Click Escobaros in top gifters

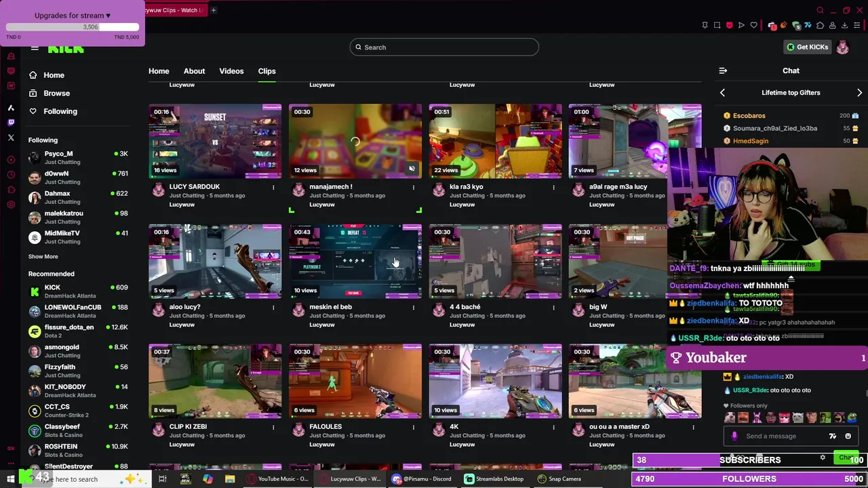coord(749,116)
